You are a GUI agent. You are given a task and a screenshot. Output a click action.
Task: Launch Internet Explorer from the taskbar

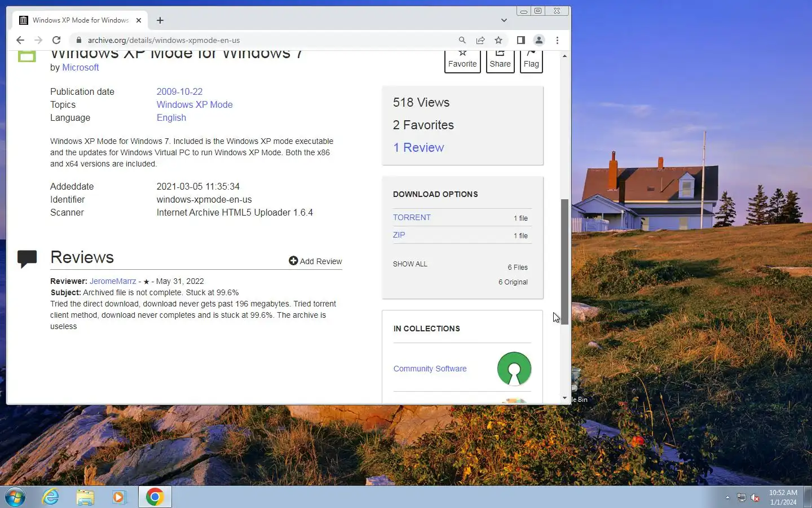point(51,497)
